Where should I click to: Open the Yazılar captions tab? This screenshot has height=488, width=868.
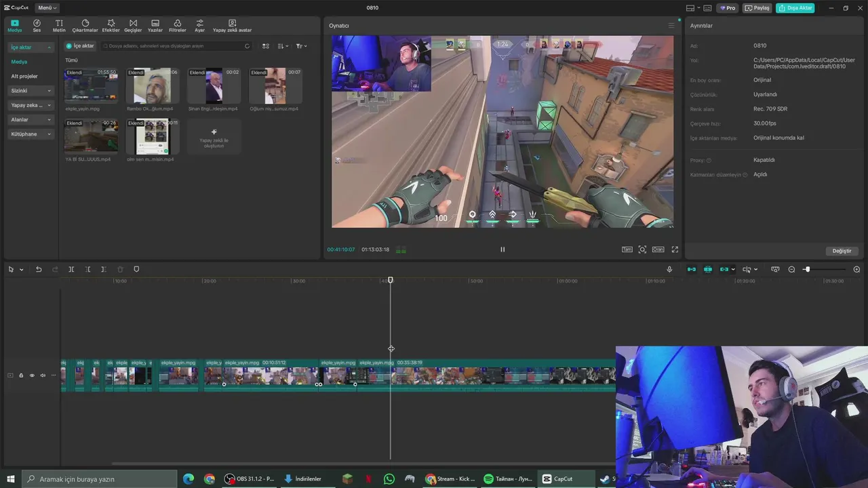(x=155, y=26)
